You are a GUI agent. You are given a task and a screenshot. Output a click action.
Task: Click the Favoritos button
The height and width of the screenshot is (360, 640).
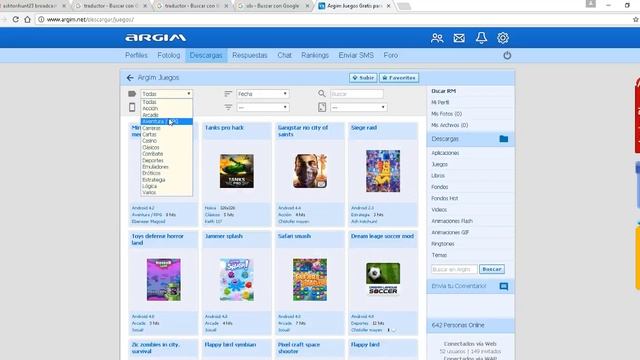[x=399, y=78]
